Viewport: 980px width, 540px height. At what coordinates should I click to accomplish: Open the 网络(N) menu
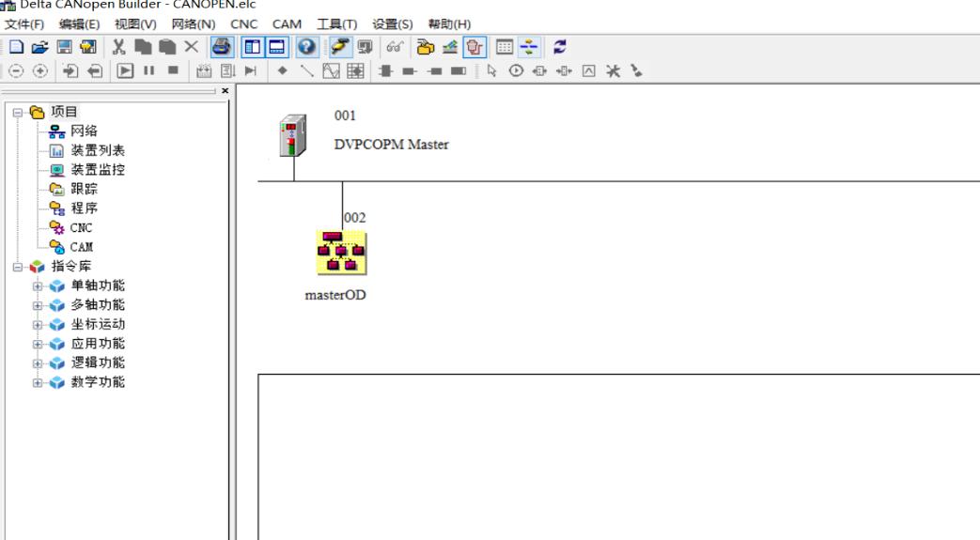pos(194,23)
